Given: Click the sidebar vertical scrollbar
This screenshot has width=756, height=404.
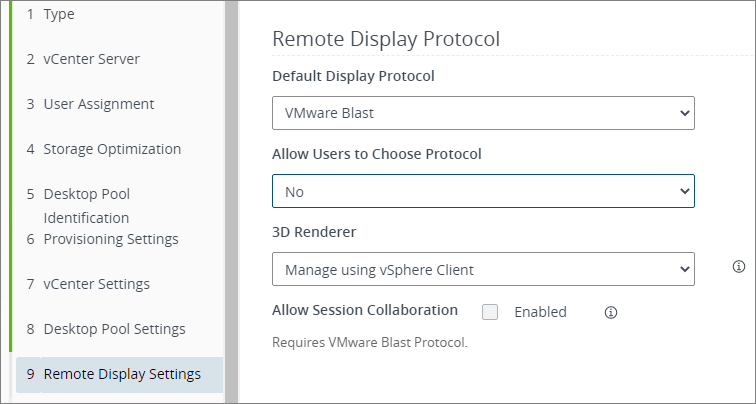Looking at the screenshot, I should tap(231, 200).
